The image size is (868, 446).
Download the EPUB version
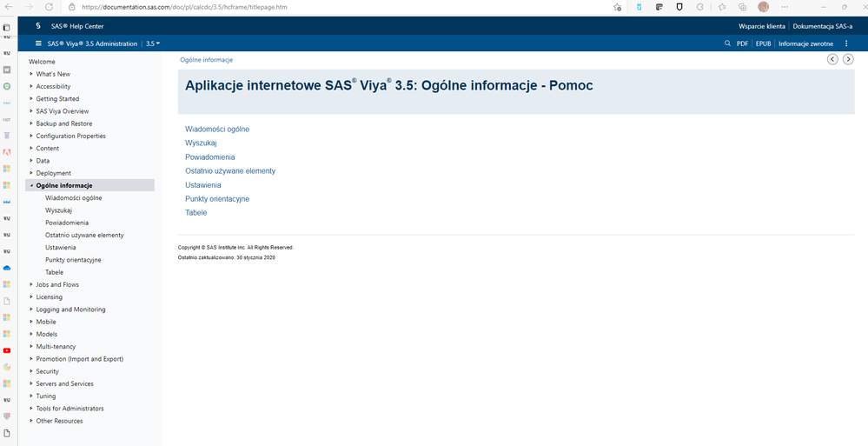(764, 43)
